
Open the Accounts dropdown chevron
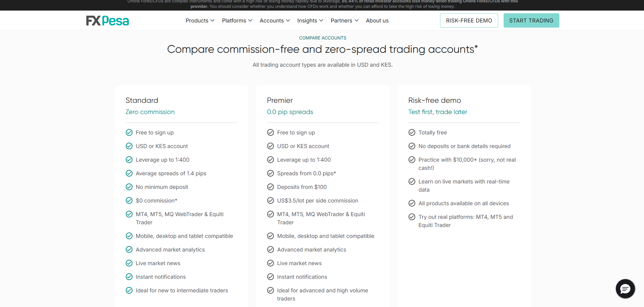tap(288, 20)
